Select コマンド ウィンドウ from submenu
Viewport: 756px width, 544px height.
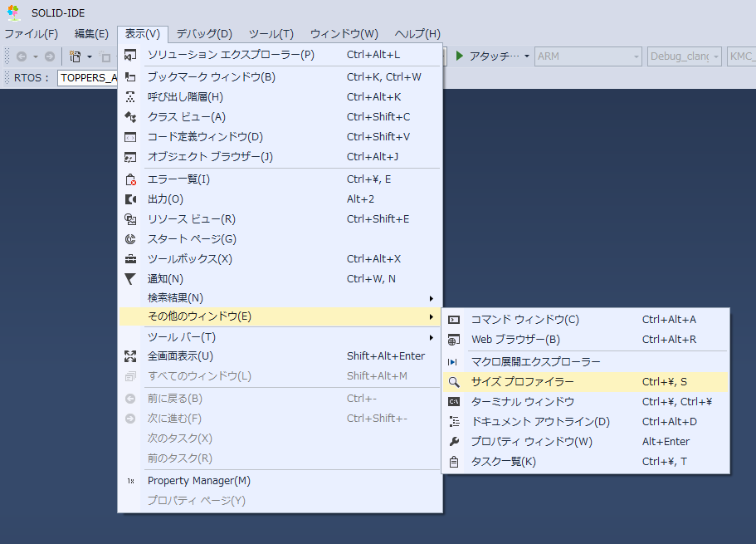coord(524,320)
